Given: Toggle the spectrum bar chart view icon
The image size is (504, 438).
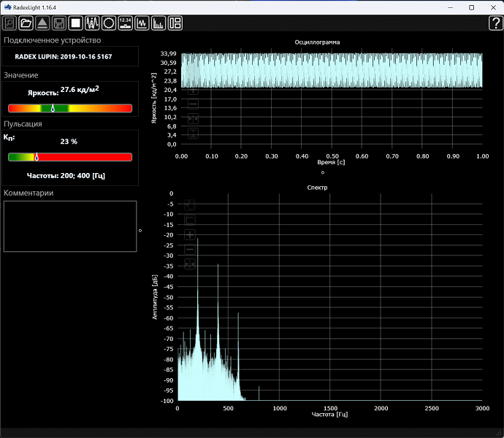Looking at the screenshot, I should [159, 23].
